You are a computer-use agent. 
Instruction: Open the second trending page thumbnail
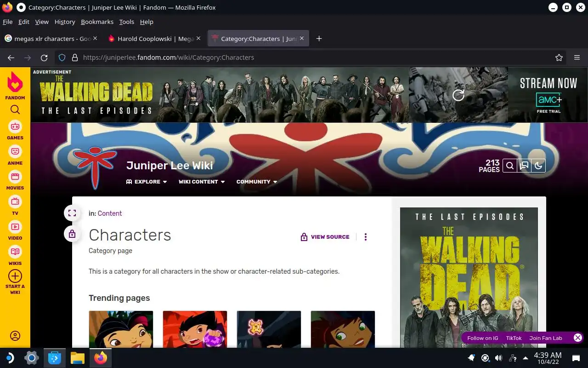point(195,329)
